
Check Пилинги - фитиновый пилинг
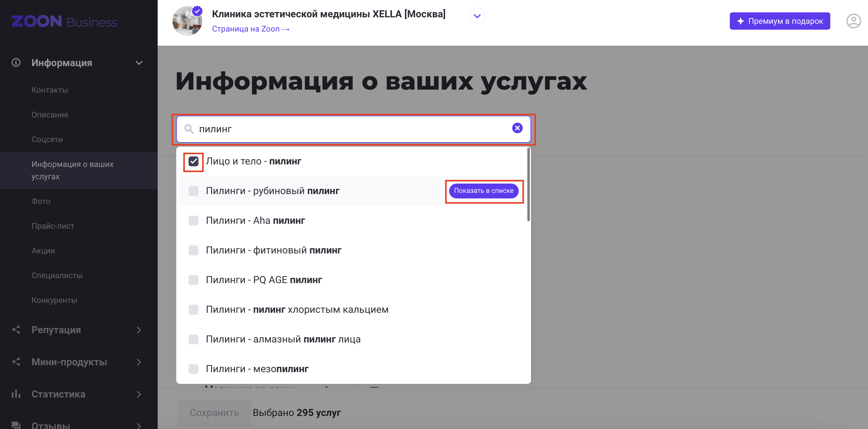[x=194, y=250]
